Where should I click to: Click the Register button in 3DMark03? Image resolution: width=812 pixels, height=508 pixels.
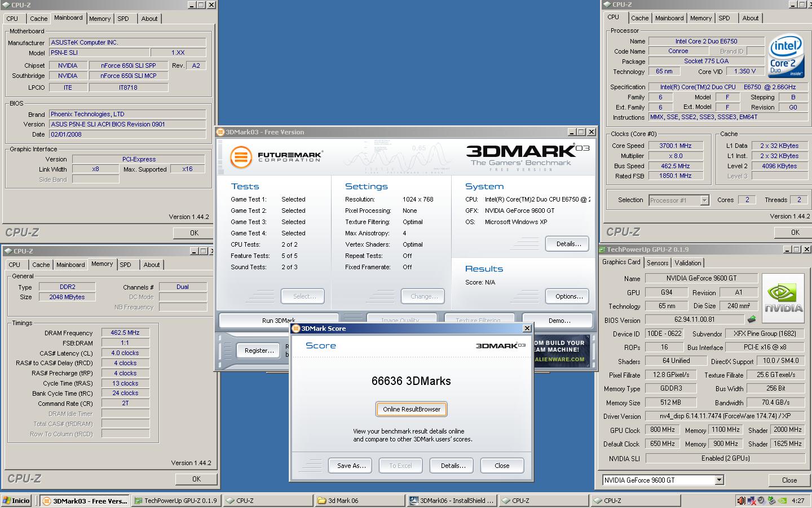[x=259, y=351]
